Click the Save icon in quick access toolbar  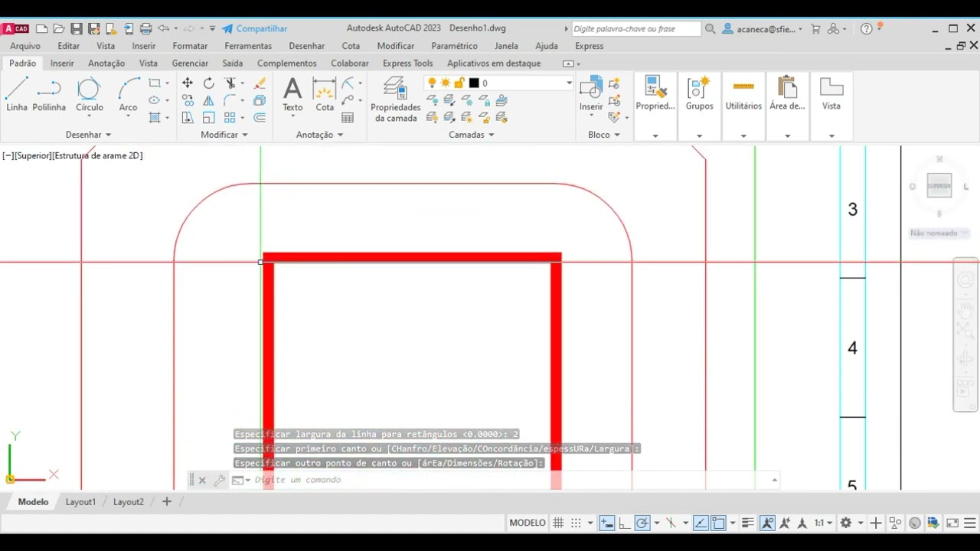(76, 28)
